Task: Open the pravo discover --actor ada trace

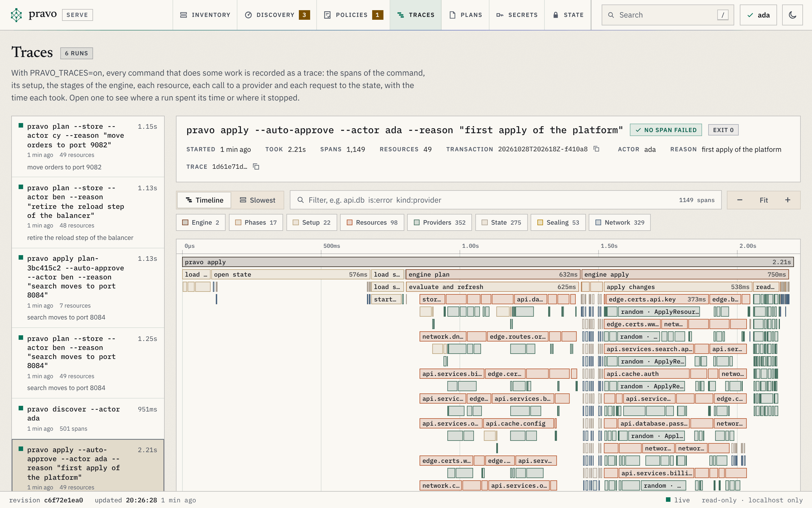Action: pos(88,419)
